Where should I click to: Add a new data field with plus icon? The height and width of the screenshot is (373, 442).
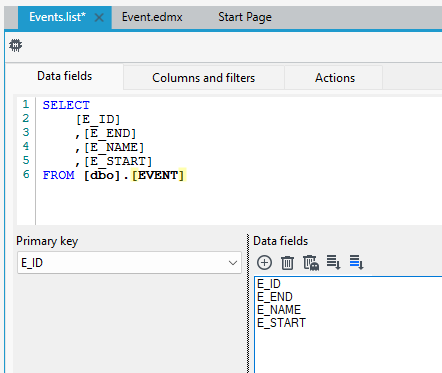(x=264, y=263)
